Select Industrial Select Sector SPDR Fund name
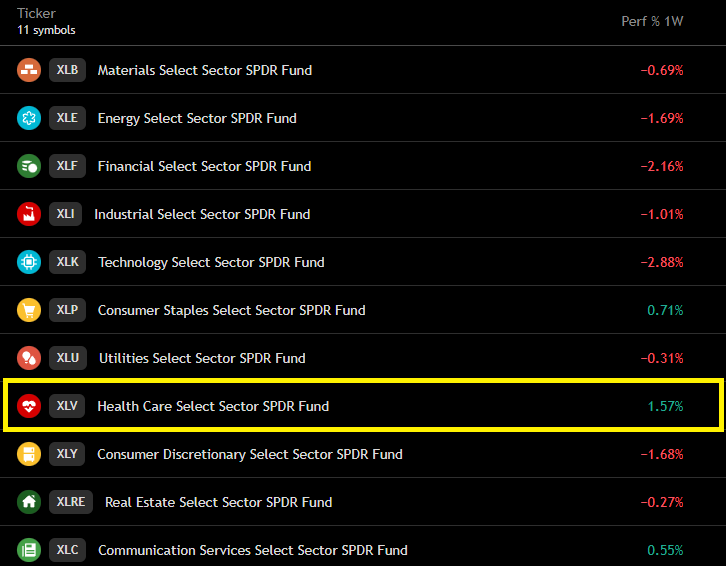This screenshot has width=726, height=566. (x=202, y=214)
